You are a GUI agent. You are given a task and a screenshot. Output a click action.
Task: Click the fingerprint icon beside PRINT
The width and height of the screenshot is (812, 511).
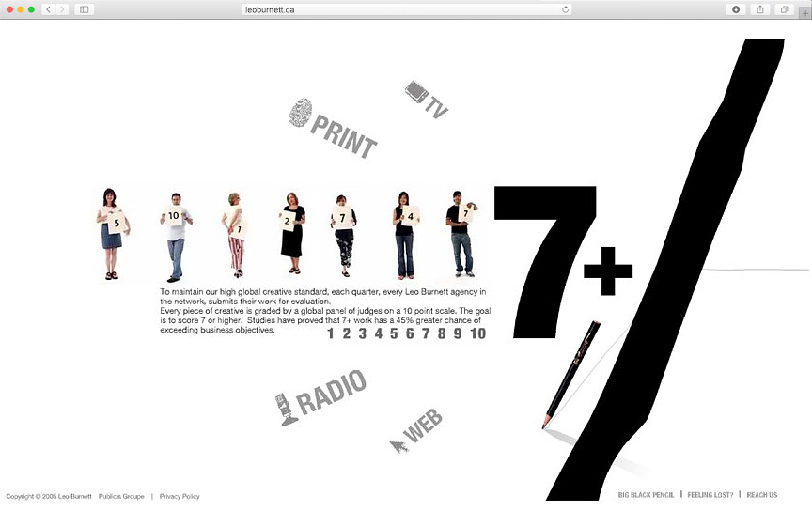click(301, 113)
